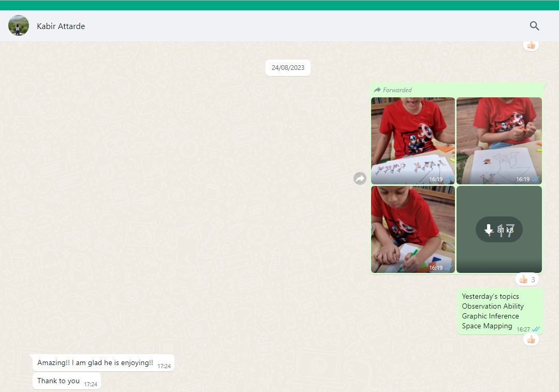Click the search icon in chat header

click(534, 26)
